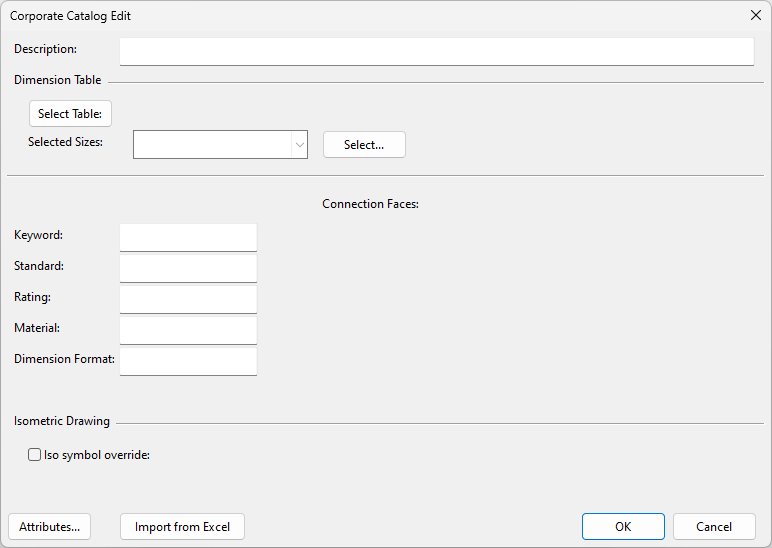772x548 pixels.
Task: Click the Dimension Table group heading
Action: [57, 80]
